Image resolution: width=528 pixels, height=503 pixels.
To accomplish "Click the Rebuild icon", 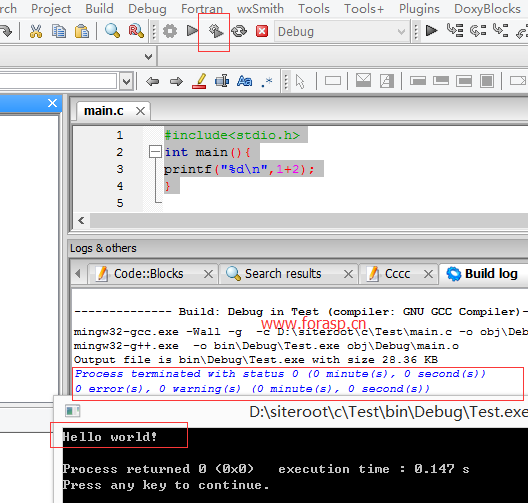I will [239, 31].
